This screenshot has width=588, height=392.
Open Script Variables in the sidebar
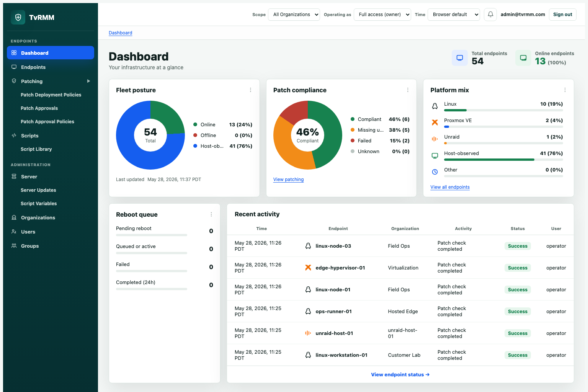[x=39, y=203]
